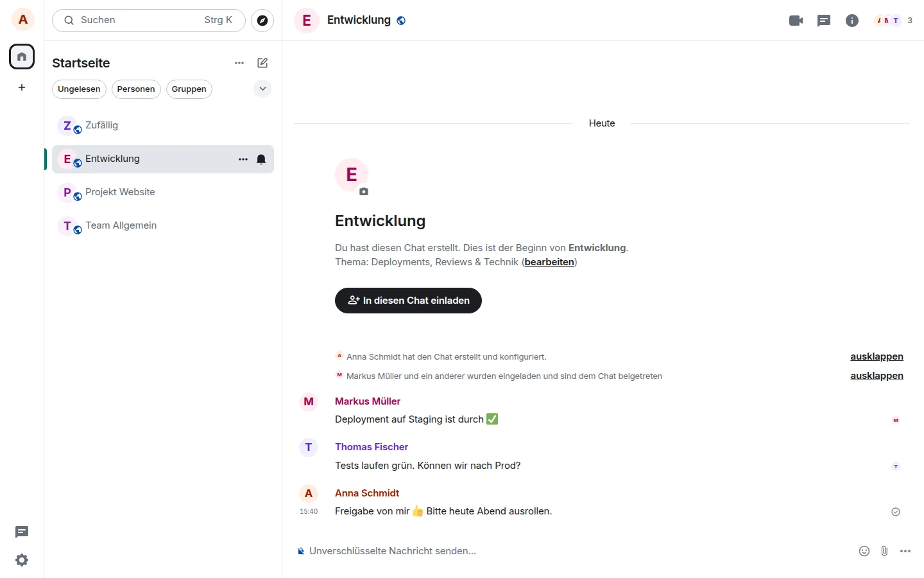Open Anna Schmidt's profile name

367,493
